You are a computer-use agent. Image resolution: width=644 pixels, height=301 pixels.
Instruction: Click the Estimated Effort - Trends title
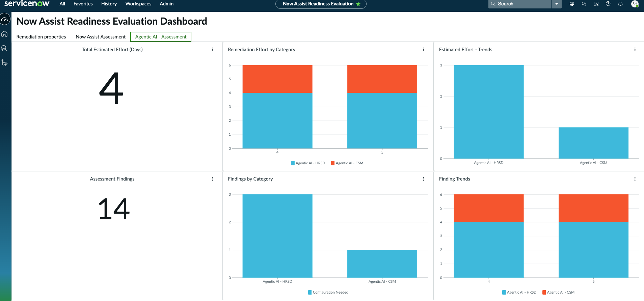click(x=465, y=50)
